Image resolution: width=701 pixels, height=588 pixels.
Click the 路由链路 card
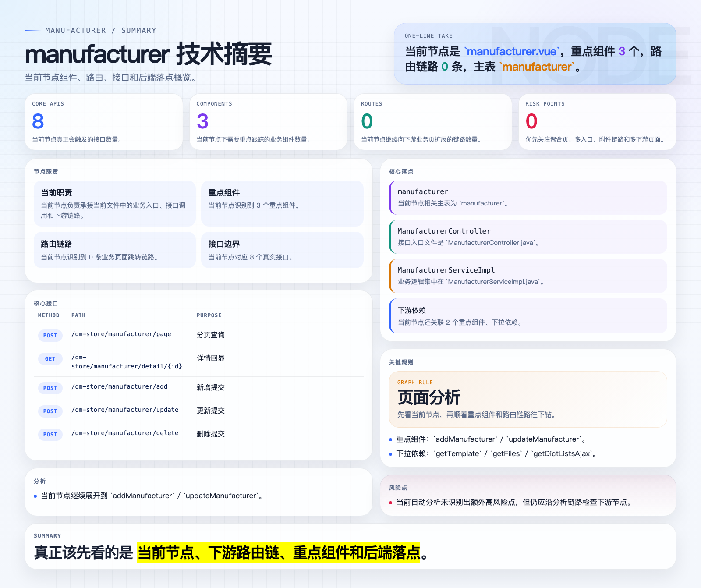(115, 250)
